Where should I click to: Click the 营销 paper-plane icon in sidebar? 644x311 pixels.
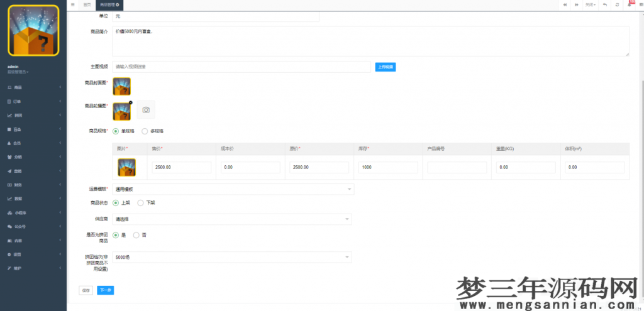9,171
